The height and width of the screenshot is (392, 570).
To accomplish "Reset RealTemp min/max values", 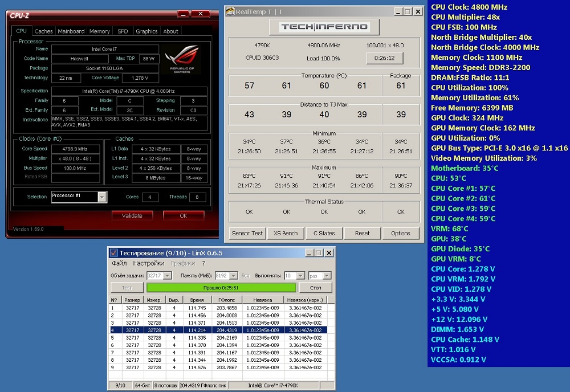I will [362, 233].
